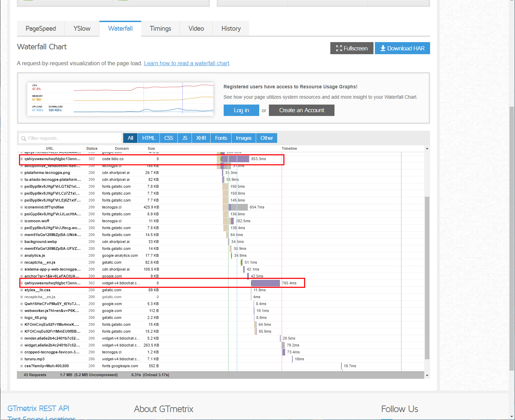Select the Waterfall tab
The image size is (515, 420).
(x=120, y=28)
